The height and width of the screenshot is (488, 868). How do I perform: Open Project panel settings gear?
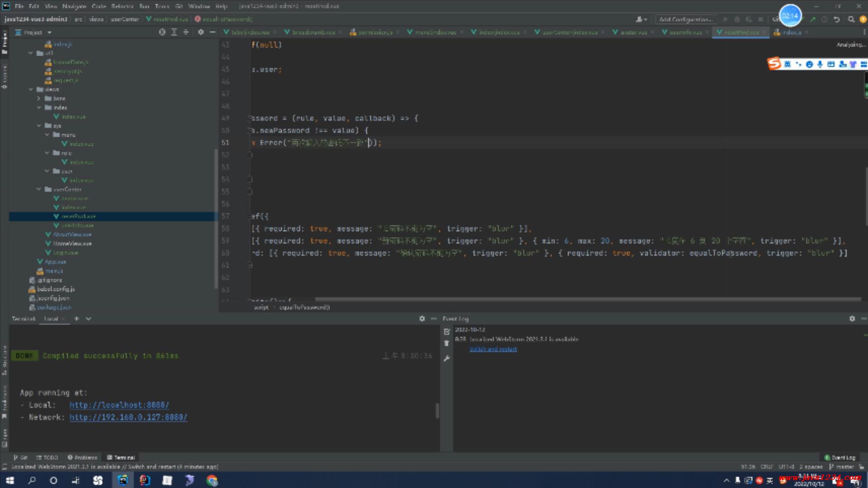[201, 32]
